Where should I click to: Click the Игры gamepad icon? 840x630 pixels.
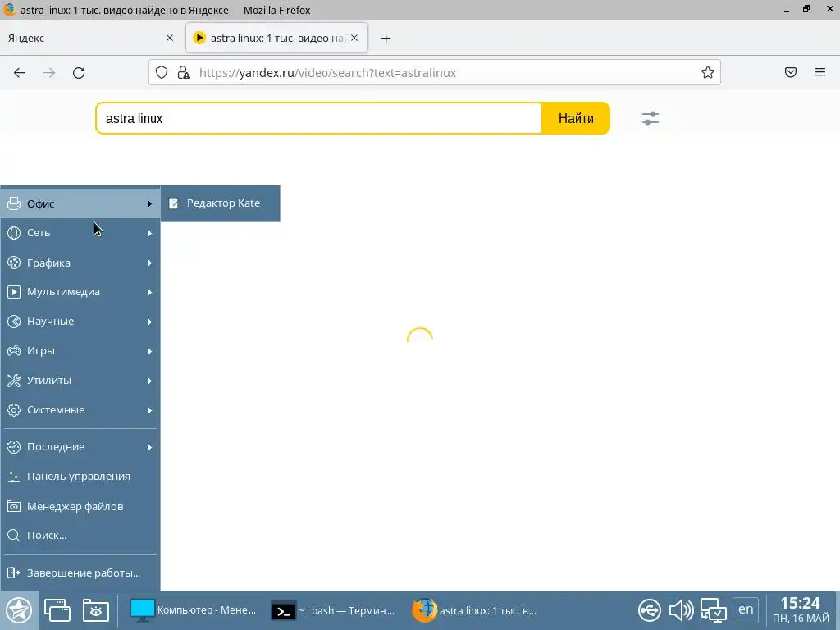tap(14, 351)
